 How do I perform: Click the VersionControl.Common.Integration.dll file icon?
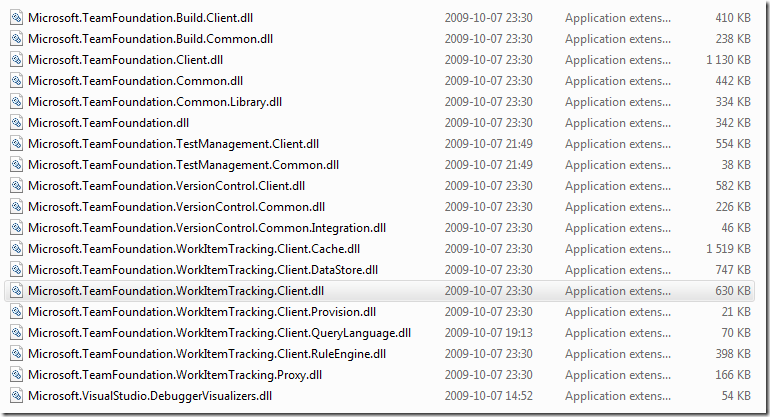coord(16,228)
